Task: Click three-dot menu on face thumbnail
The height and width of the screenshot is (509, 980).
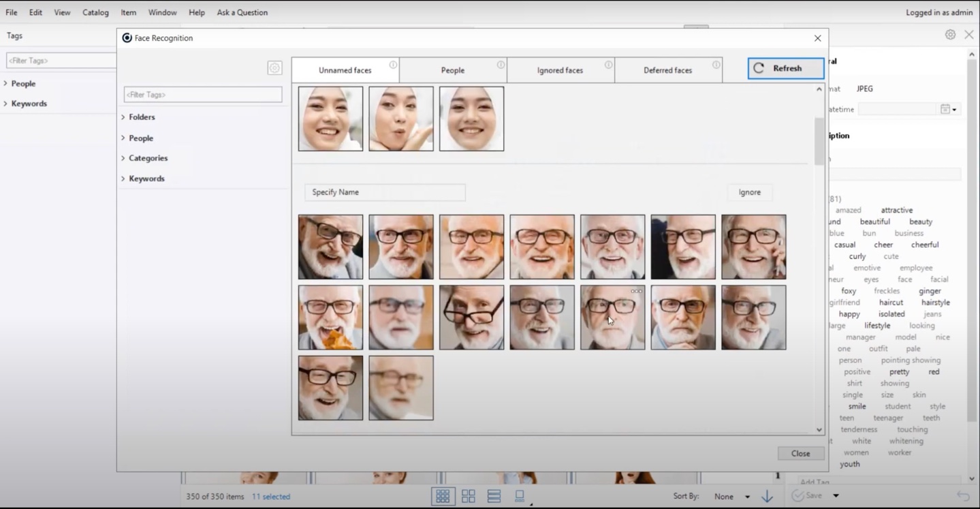Action: coord(636,291)
